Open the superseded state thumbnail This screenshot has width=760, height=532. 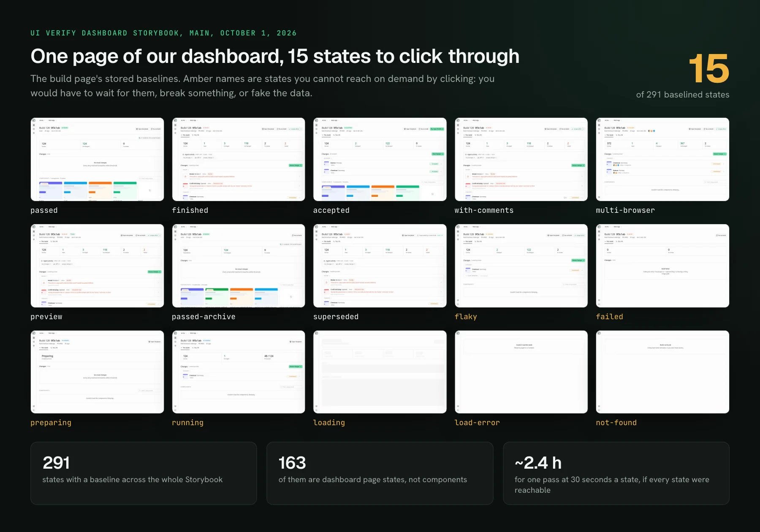click(380, 266)
